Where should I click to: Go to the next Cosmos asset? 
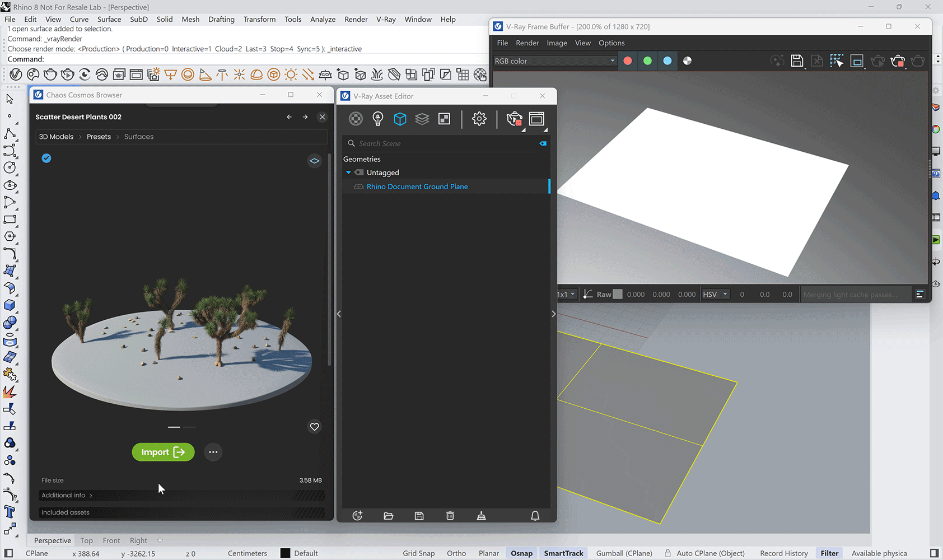click(305, 117)
